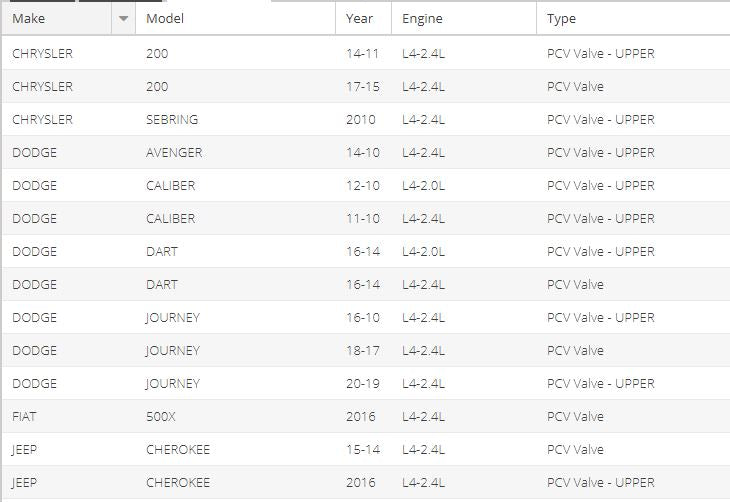The image size is (730, 502).
Task: Click the Cherokee year 15-14 cell
Action: pos(362,449)
